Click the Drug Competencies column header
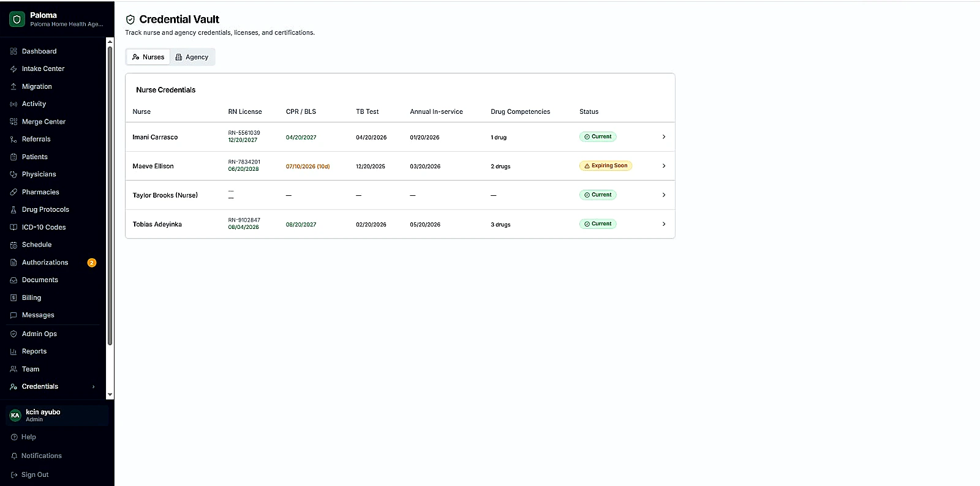This screenshot has width=980, height=486. [521, 112]
